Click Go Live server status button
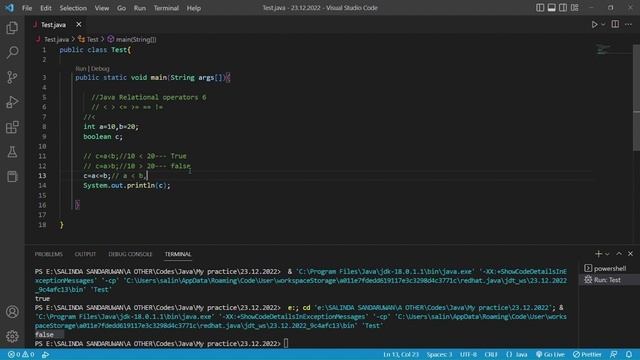This screenshot has height=360, width=640. 550,354
